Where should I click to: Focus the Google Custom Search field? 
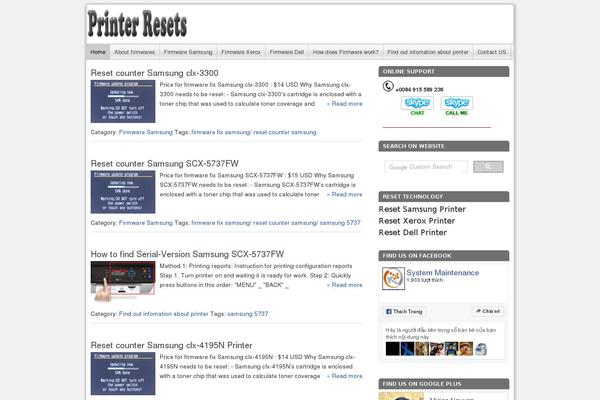click(x=426, y=167)
